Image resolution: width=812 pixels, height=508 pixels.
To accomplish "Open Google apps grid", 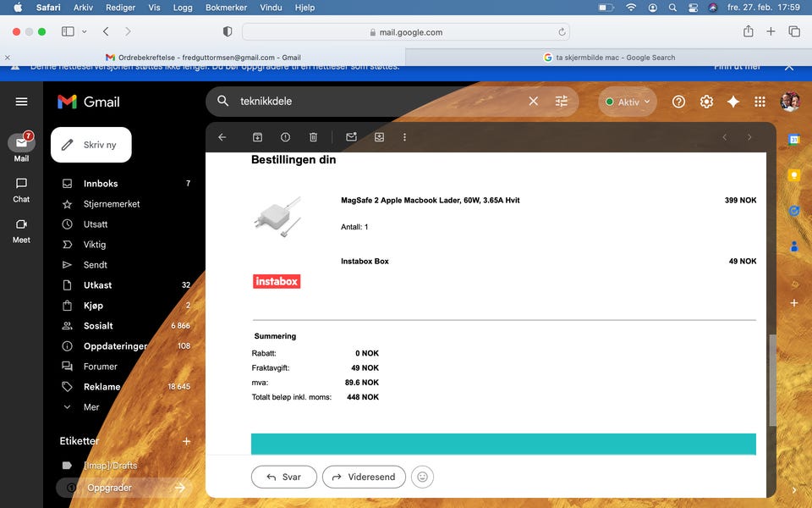I will click(x=760, y=102).
